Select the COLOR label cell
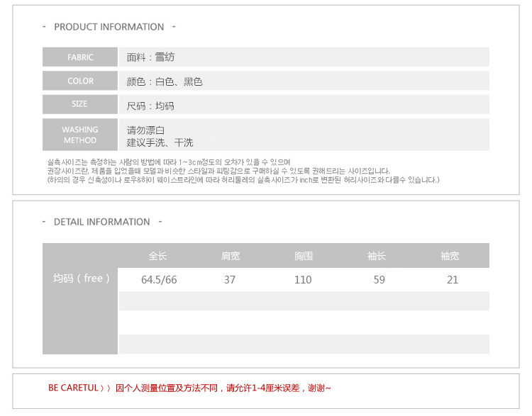532x416 pixels. tap(80, 81)
